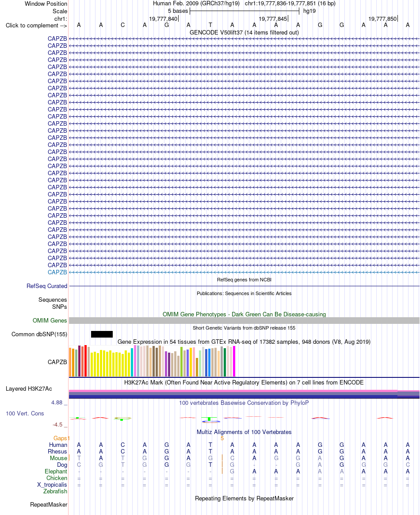Click 'RefSeq genes from NCBI' track title
The image size is (420, 515).
pyautogui.click(x=244, y=280)
